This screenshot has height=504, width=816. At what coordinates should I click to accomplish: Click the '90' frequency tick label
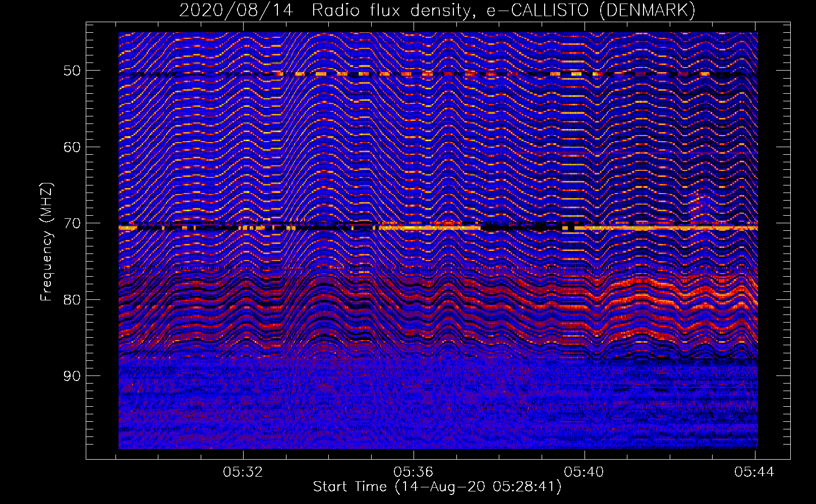72,376
